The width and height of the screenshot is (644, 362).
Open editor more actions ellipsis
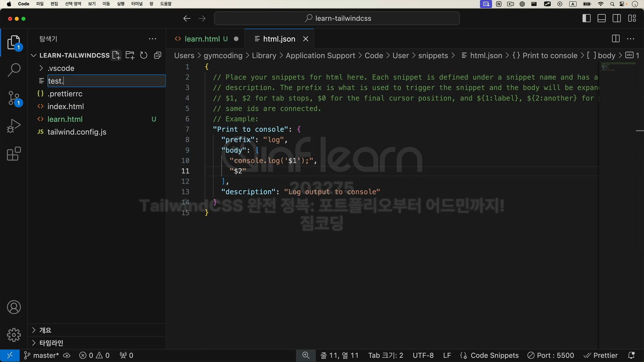tap(631, 39)
